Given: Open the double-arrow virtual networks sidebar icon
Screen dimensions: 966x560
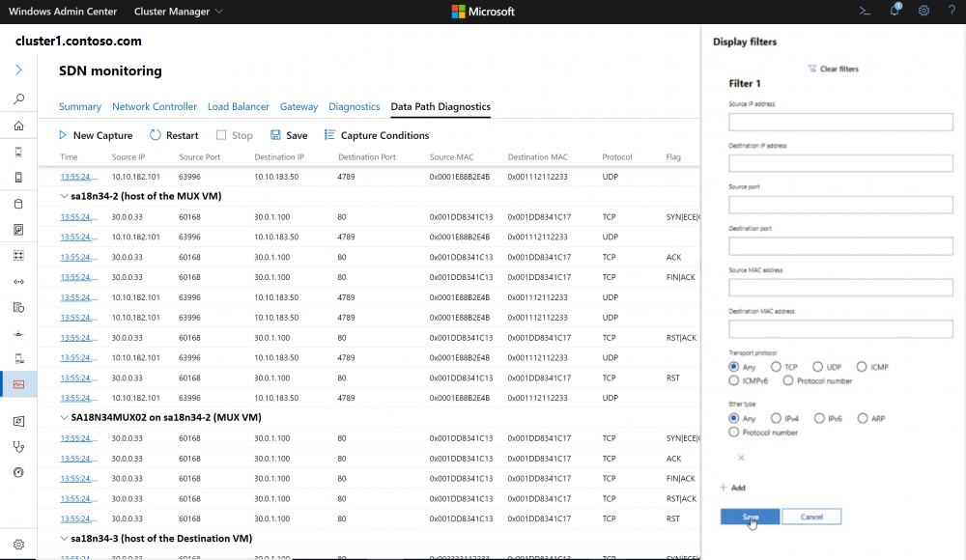Looking at the screenshot, I should pyautogui.click(x=18, y=282).
